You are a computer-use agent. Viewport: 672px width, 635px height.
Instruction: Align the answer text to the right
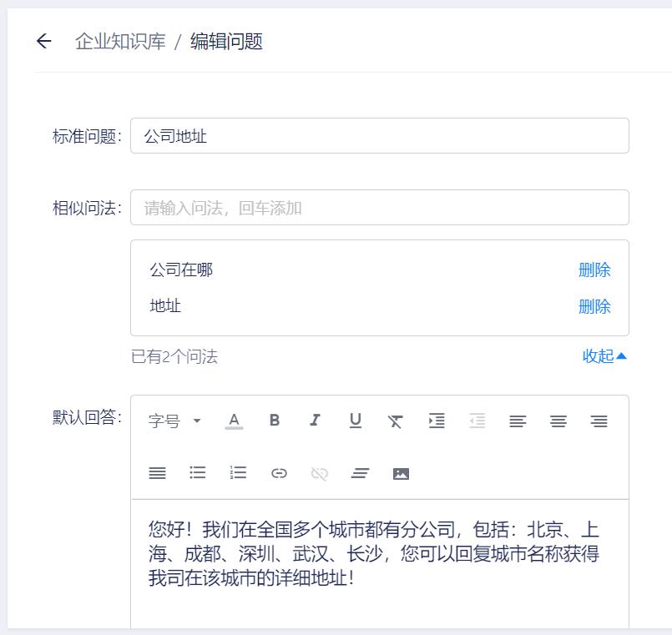click(599, 421)
